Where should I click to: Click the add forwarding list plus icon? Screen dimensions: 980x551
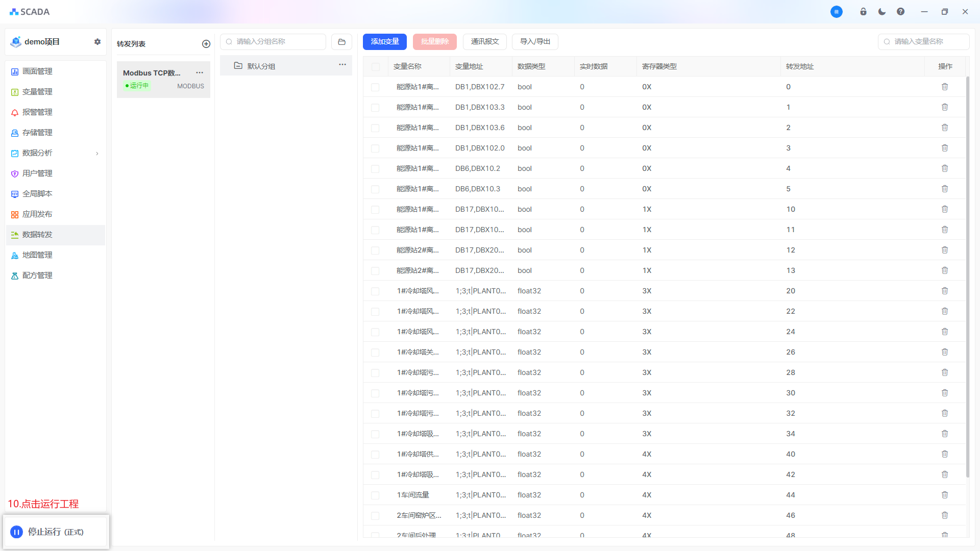[206, 44]
